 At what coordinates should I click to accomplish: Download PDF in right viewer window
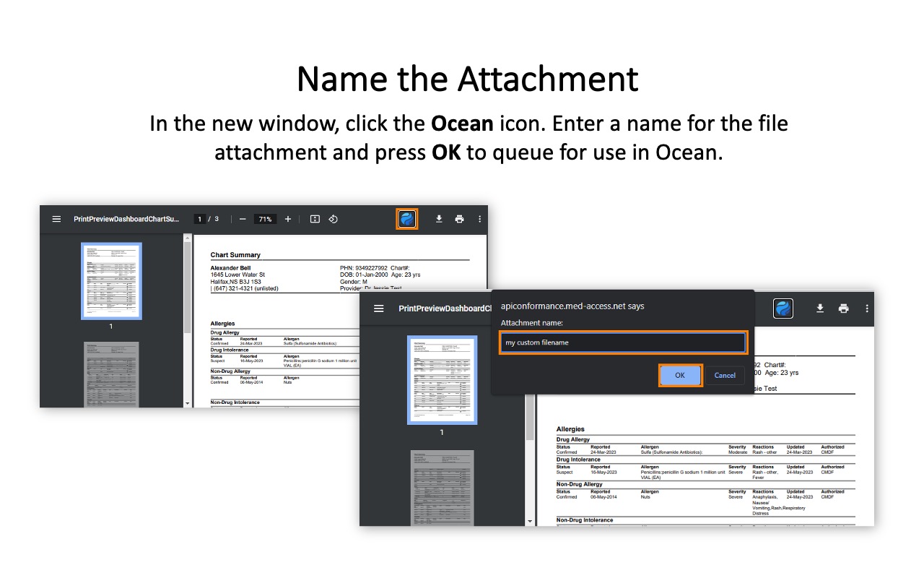(820, 309)
